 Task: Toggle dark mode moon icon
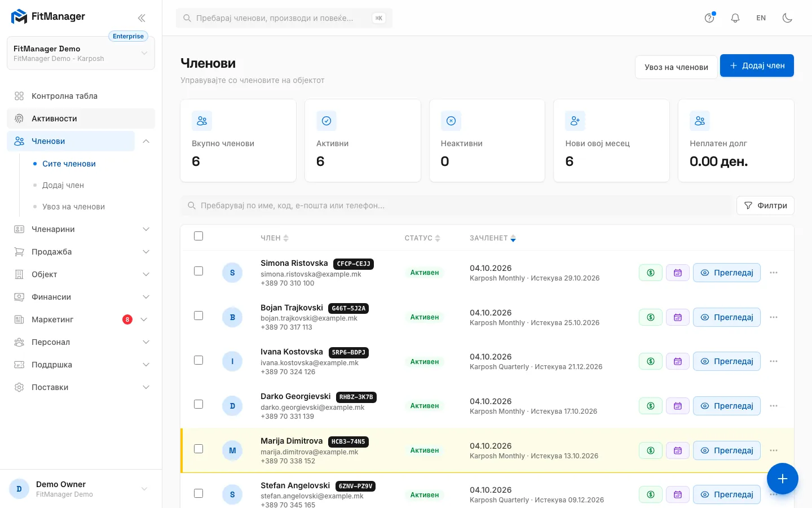coord(787,18)
